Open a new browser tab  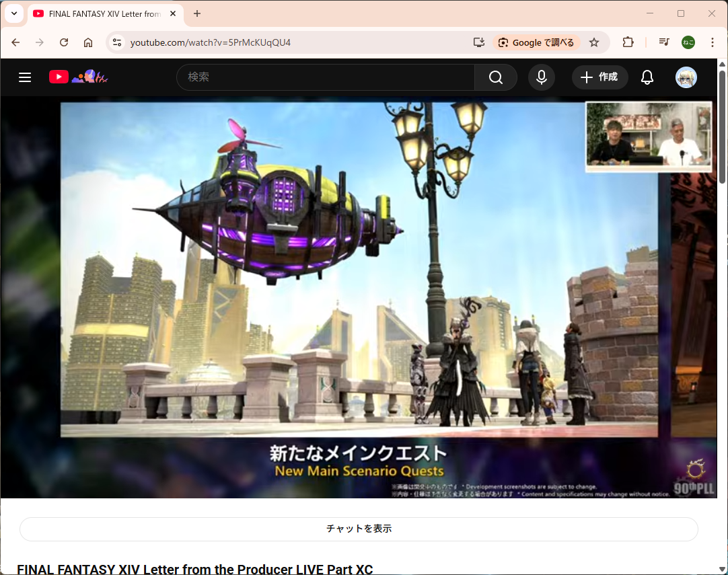click(x=197, y=13)
